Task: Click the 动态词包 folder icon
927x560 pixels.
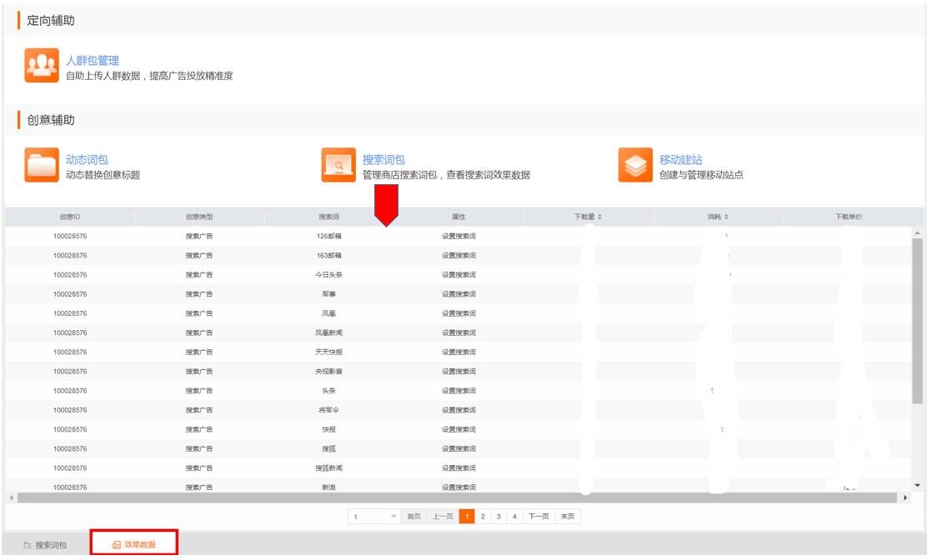Action: point(42,166)
